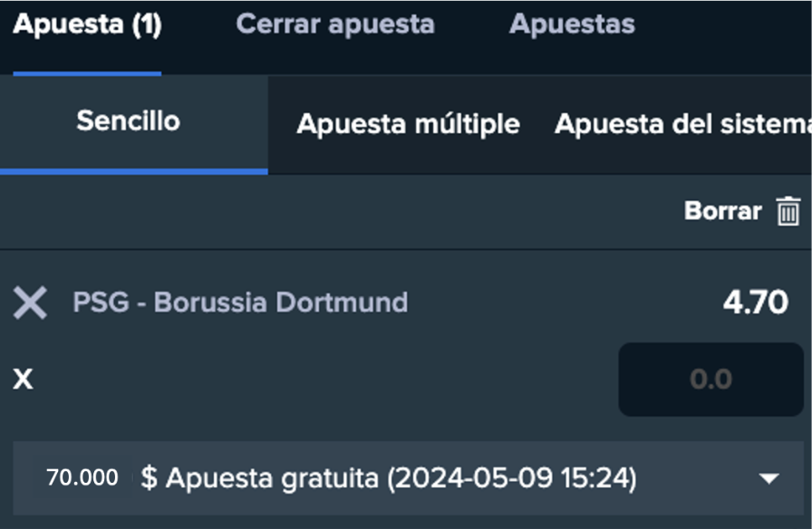
Task: Click the 70.000 free bet amount
Action: 82,477
